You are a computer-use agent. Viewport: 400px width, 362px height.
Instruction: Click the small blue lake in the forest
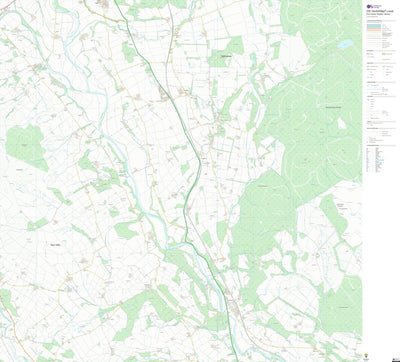(x=345, y=44)
